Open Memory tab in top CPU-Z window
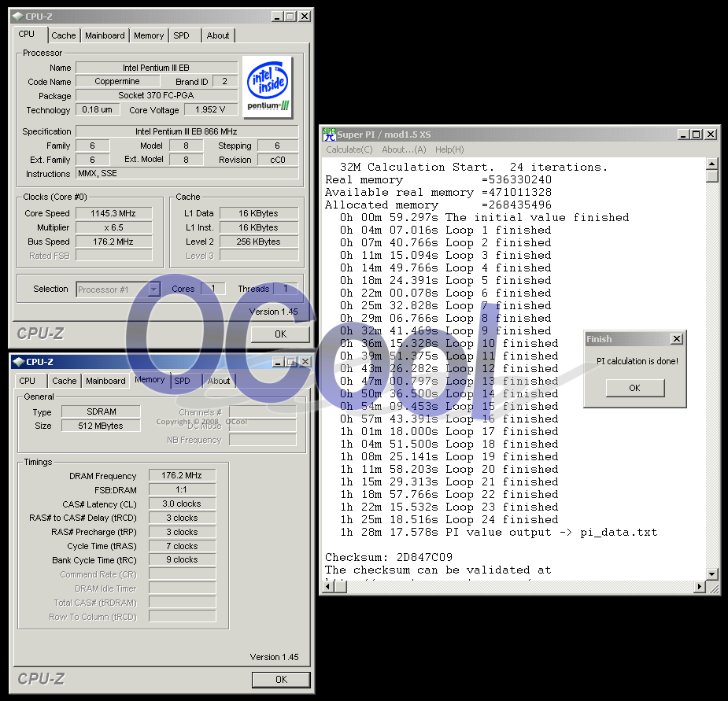 [x=149, y=35]
